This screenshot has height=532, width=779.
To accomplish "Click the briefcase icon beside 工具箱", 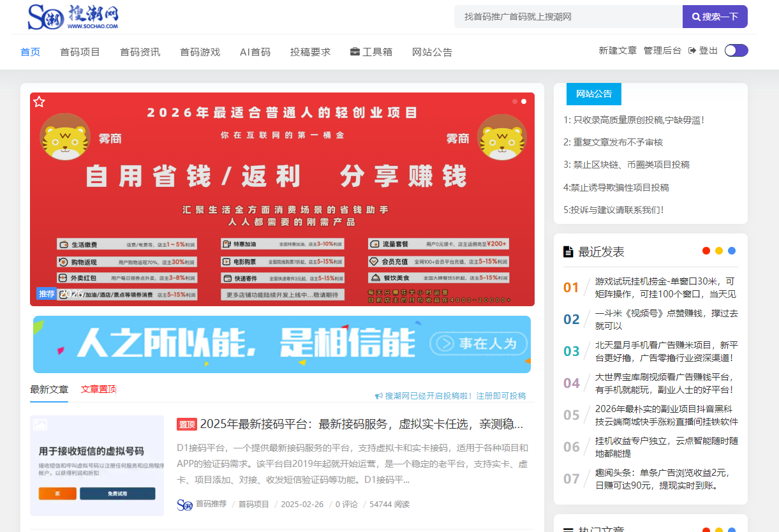I will click(x=355, y=52).
